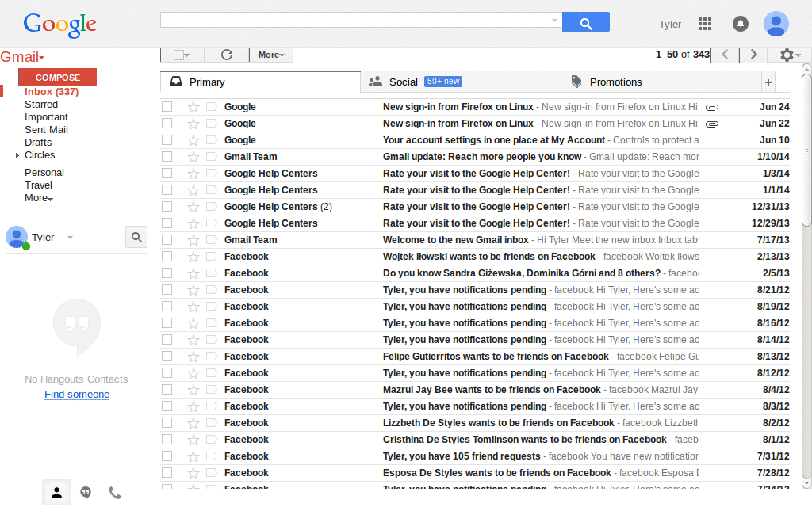The height and width of the screenshot is (511, 812).
Task: Open the phone calls tab
Action: point(114,493)
